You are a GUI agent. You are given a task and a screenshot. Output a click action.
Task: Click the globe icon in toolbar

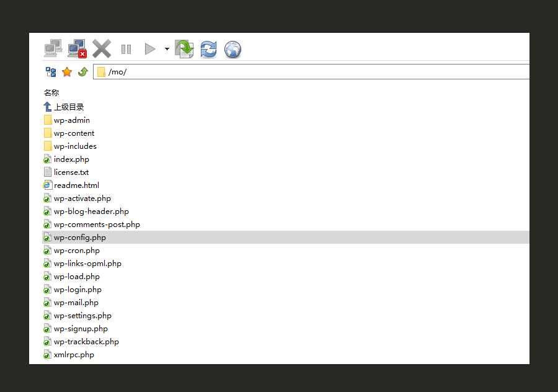[x=232, y=49]
